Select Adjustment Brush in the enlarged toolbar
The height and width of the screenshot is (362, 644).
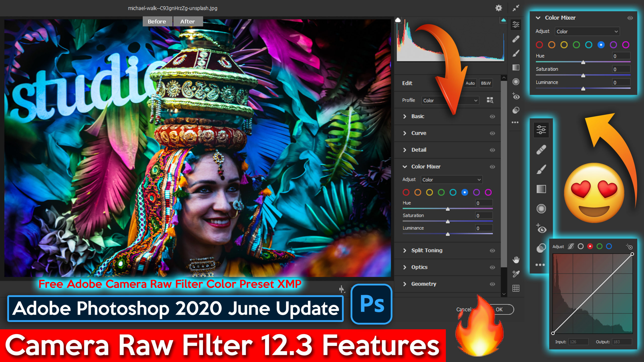[x=541, y=169]
